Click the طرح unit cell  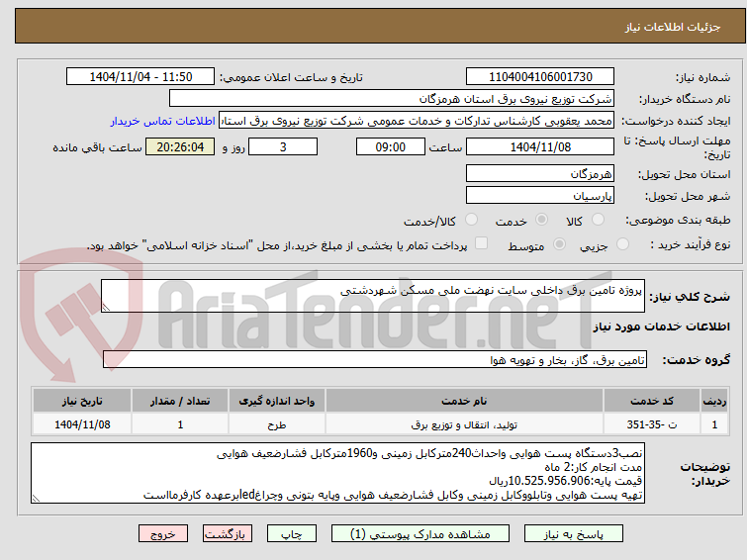[x=277, y=424]
